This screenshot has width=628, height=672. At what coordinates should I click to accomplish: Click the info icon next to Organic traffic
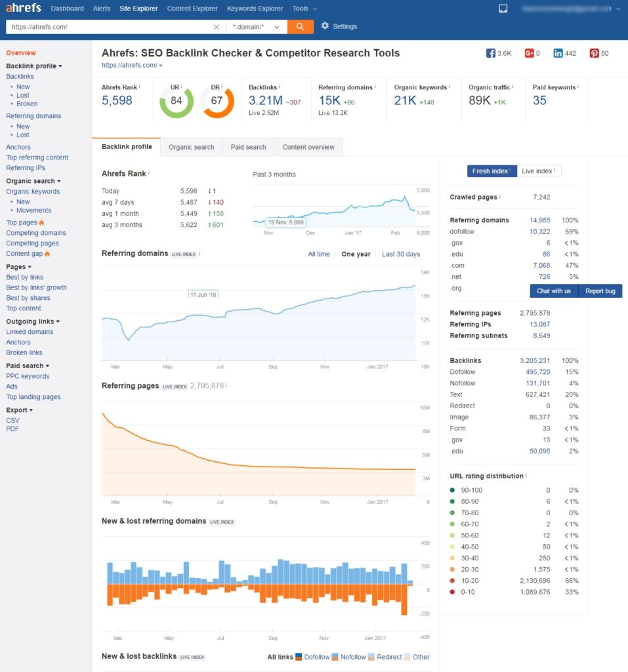513,87
